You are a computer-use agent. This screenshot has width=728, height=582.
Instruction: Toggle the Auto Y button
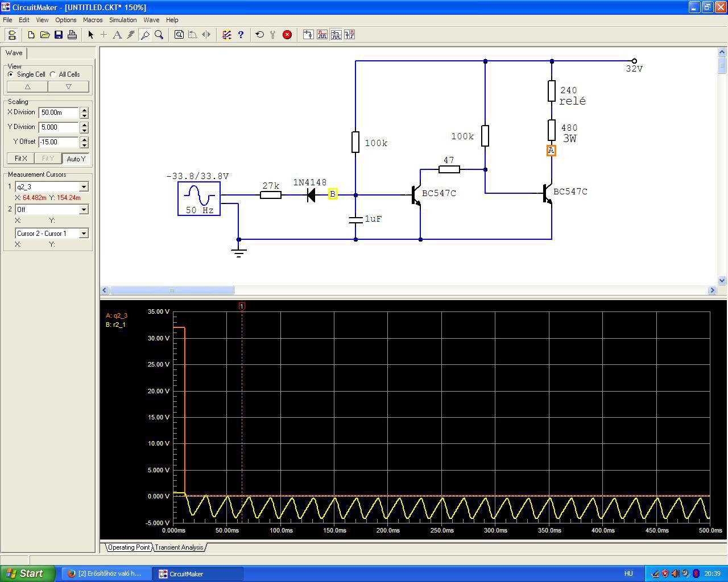point(76,159)
